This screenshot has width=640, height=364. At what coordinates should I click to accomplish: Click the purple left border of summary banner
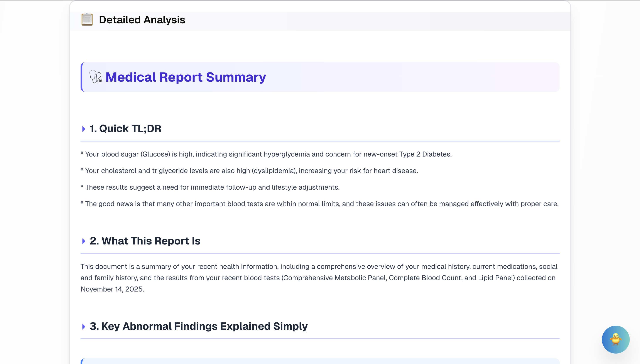tap(81, 77)
